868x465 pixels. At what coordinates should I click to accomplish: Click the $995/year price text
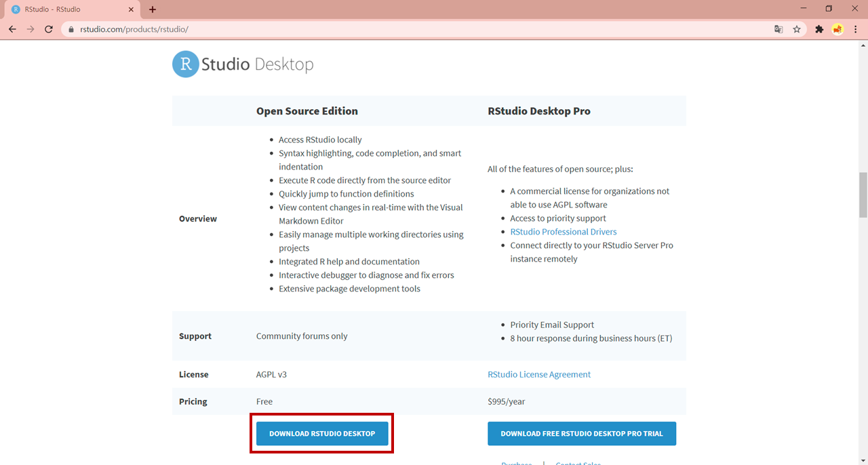pos(506,401)
